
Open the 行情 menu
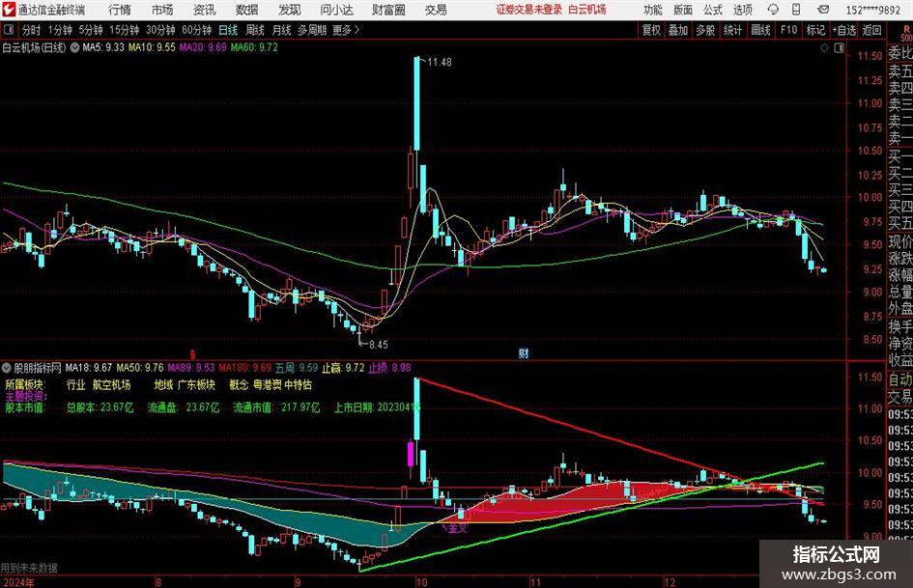coord(120,10)
